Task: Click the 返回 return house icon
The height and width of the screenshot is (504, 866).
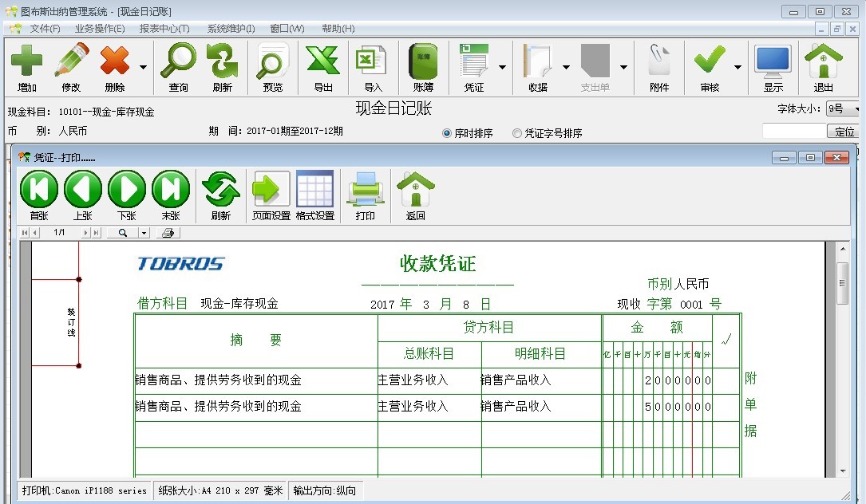Action: pyautogui.click(x=416, y=189)
